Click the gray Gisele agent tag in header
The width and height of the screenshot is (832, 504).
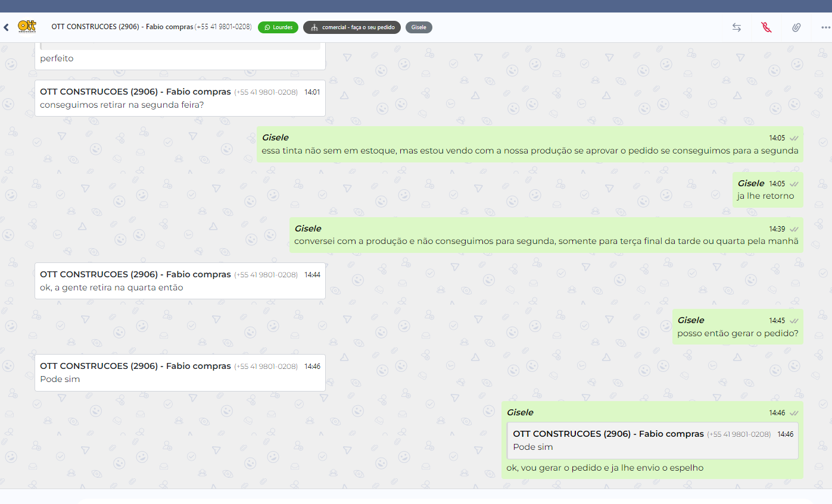coord(419,27)
